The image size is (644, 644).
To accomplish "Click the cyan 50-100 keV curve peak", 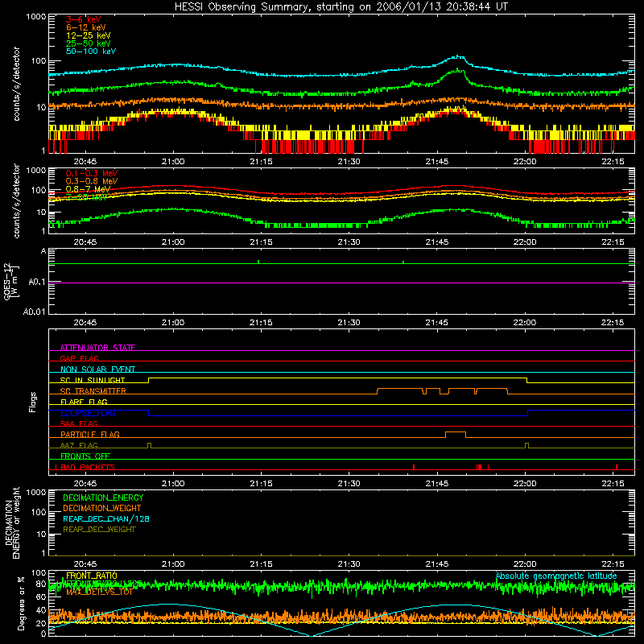I will (x=456, y=56).
